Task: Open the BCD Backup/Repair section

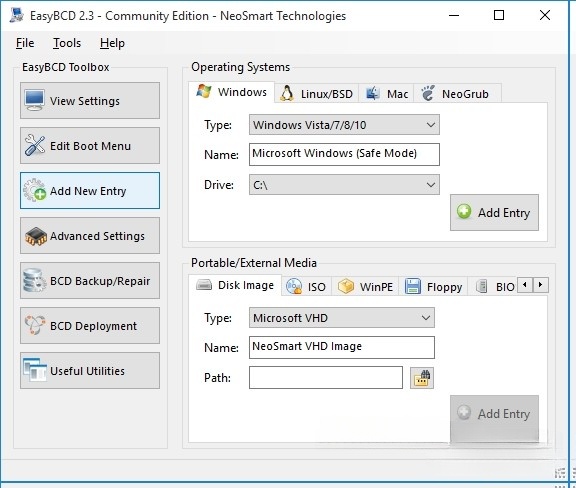Action: click(90, 281)
